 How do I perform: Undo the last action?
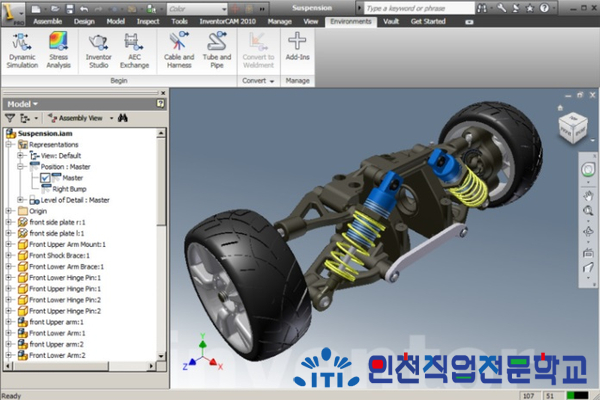tap(84, 8)
